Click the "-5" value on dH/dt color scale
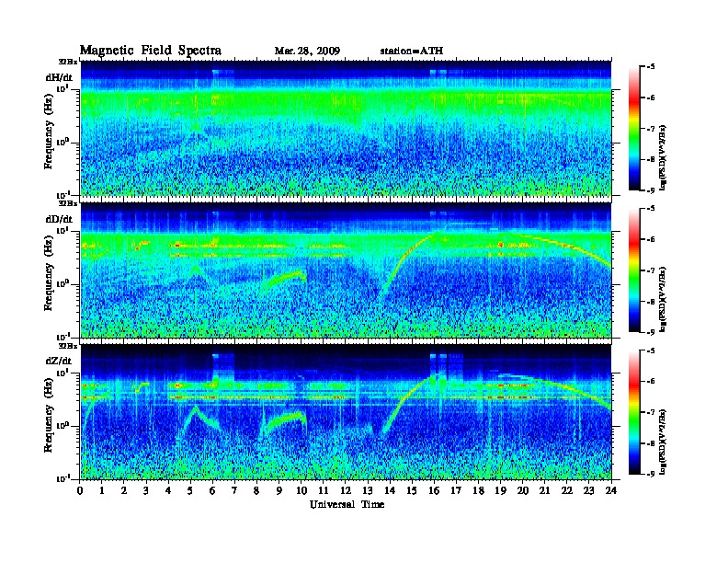The height and width of the screenshot is (563, 728). 651,67
